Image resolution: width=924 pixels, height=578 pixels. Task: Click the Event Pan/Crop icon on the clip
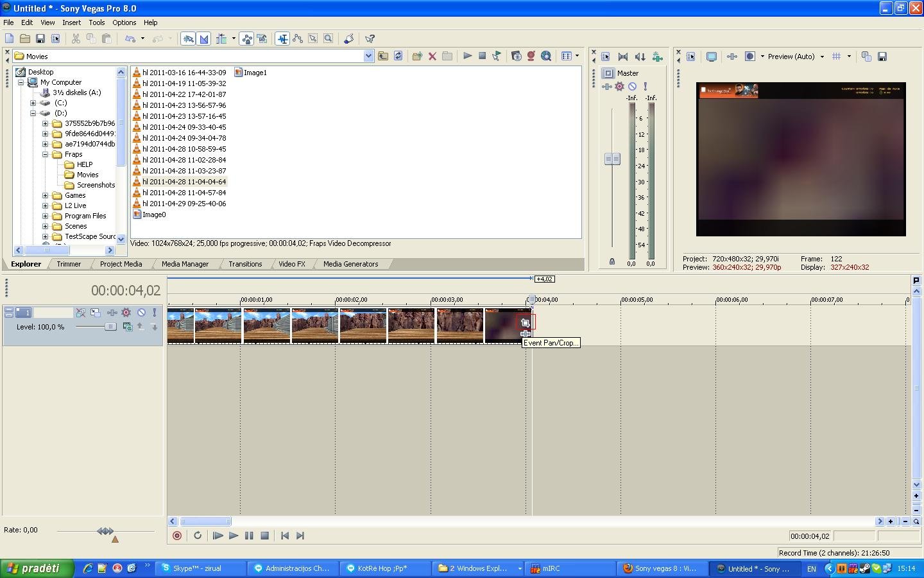coord(525,323)
